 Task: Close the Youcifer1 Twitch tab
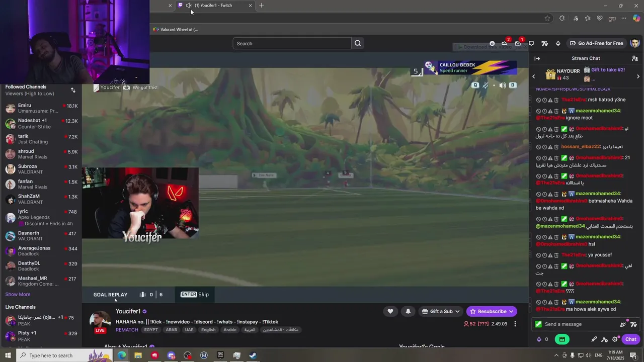tap(250, 6)
